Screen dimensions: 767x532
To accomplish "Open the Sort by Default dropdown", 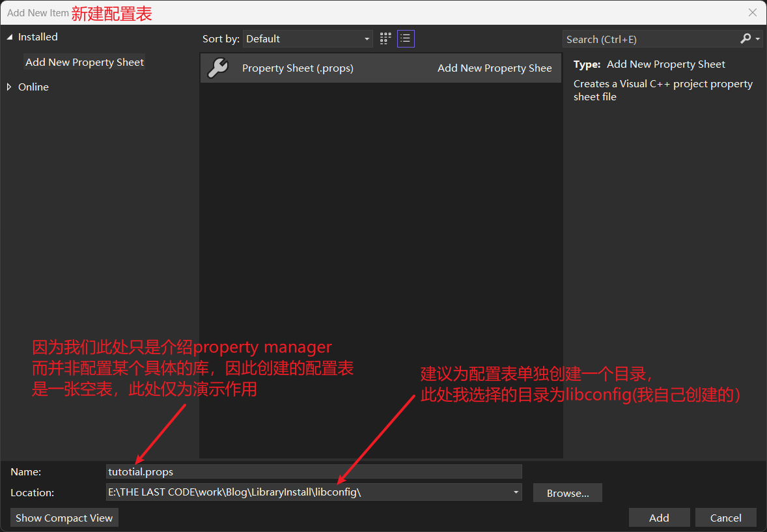I will (x=308, y=38).
